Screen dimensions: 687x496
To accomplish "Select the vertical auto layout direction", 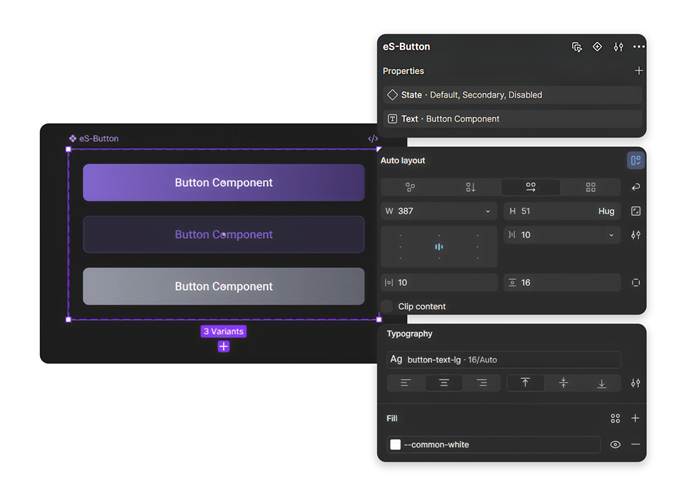I will 470,187.
